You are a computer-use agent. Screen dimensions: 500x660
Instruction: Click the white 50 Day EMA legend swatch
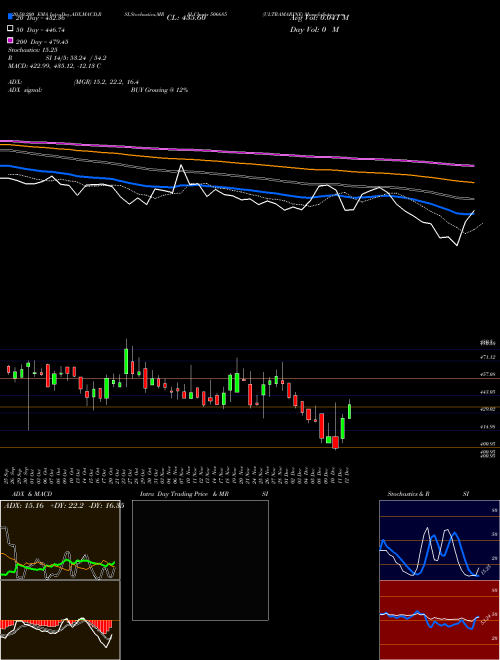tap(10, 29)
